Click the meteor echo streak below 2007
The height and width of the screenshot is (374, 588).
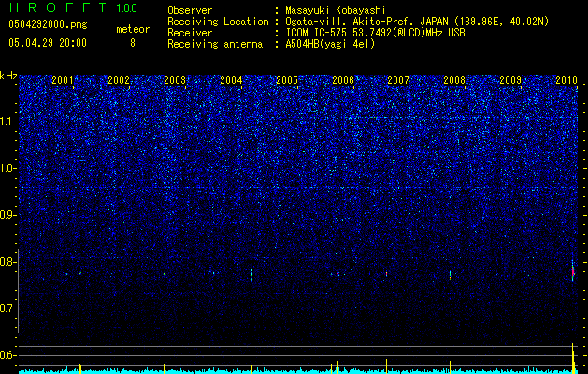pyautogui.click(x=386, y=274)
